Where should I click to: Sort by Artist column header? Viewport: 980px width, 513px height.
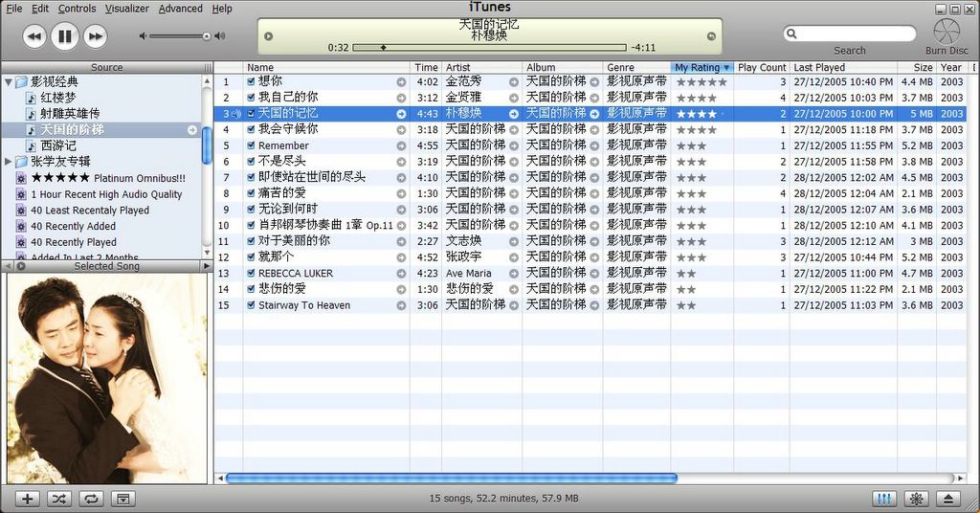click(x=481, y=68)
